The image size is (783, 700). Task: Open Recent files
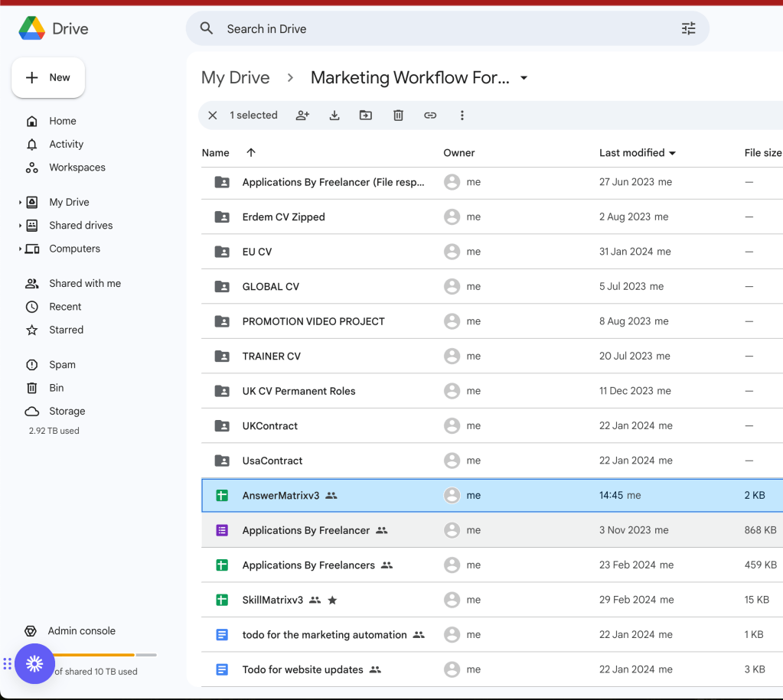tap(65, 307)
